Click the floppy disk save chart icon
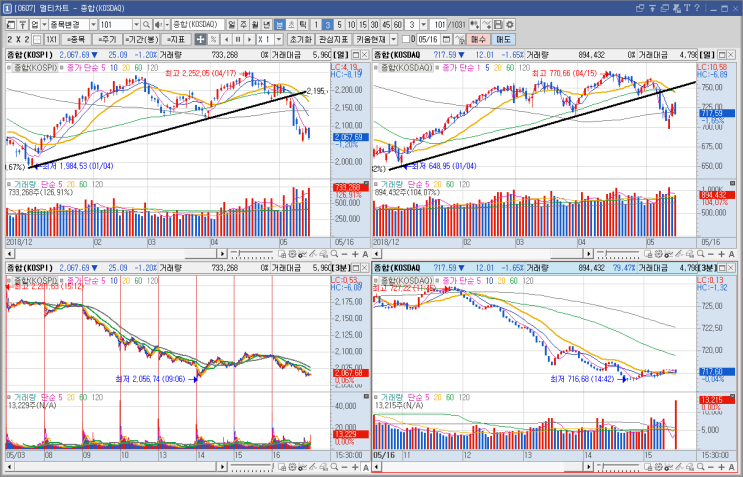The width and height of the screenshot is (743, 477). (x=498, y=25)
